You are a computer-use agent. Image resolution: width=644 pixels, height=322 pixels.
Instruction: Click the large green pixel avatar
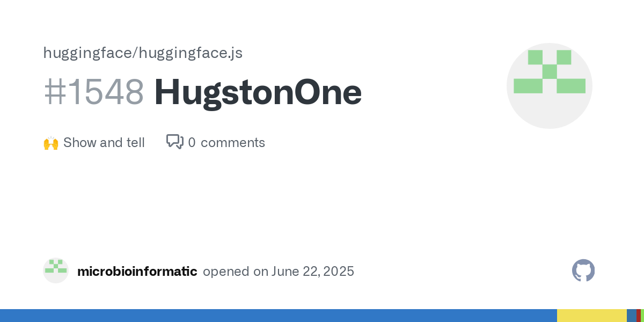point(550,71)
